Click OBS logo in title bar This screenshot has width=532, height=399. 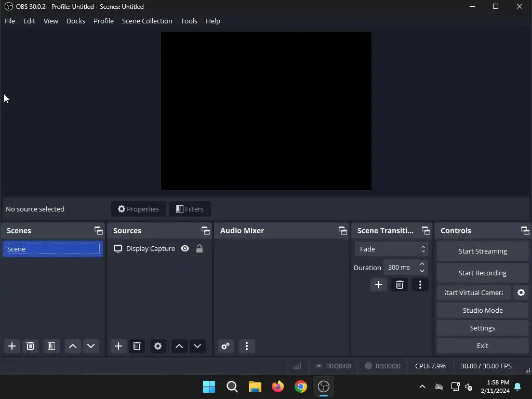pyautogui.click(x=8, y=6)
